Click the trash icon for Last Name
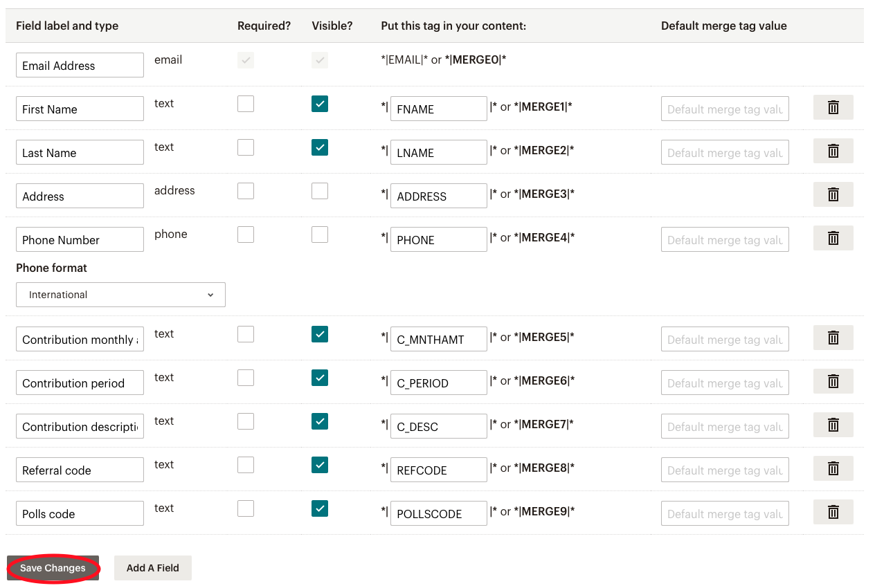The height and width of the screenshot is (588, 875). (x=833, y=151)
